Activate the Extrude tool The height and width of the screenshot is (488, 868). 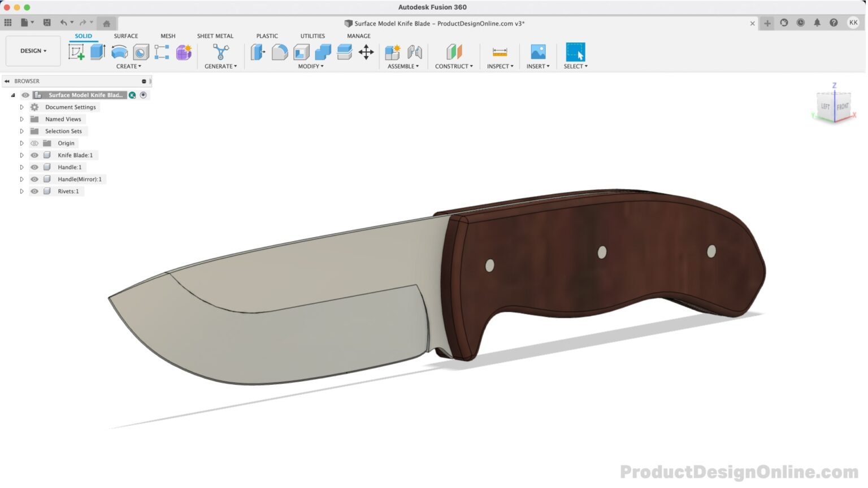pyautogui.click(x=96, y=51)
